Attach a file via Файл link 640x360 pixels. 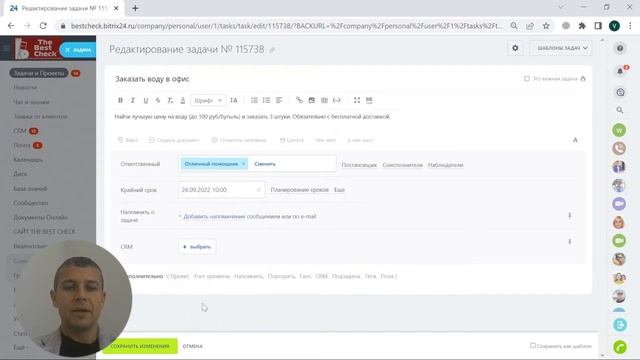[x=128, y=140]
